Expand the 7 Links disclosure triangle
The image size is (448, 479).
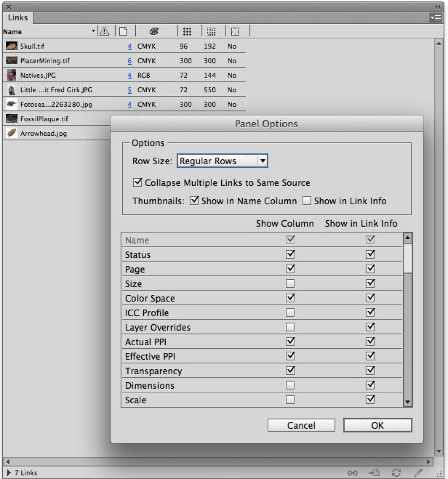coord(9,473)
